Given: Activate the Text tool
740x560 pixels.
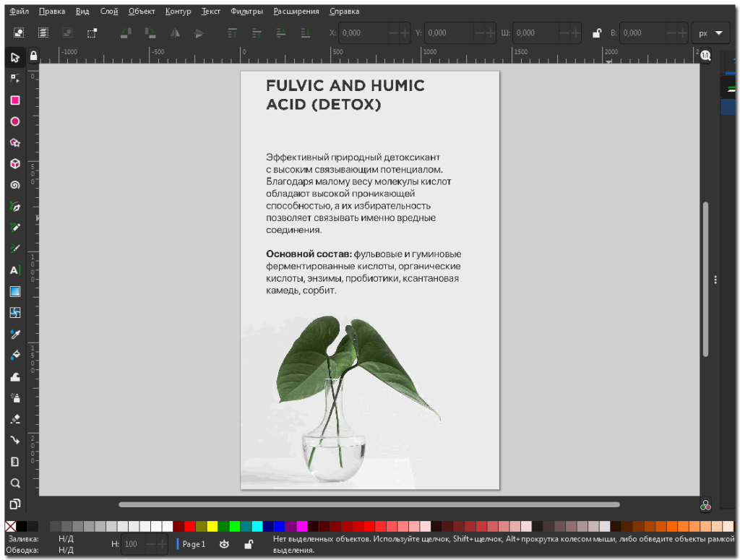Looking at the screenshot, I should point(14,270).
